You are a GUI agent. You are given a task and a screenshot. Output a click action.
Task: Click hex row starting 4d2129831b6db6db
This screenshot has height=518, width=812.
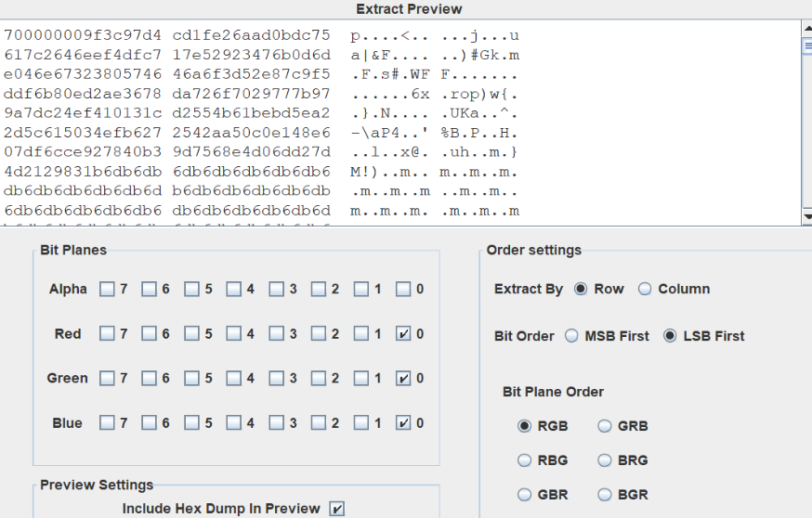[261, 172]
